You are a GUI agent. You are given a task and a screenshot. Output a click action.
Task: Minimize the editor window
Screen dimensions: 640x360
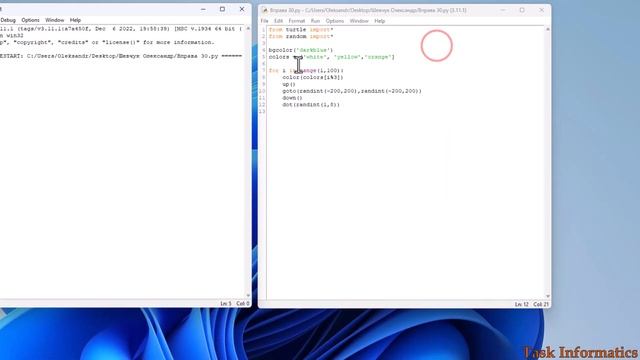[503, 10]
